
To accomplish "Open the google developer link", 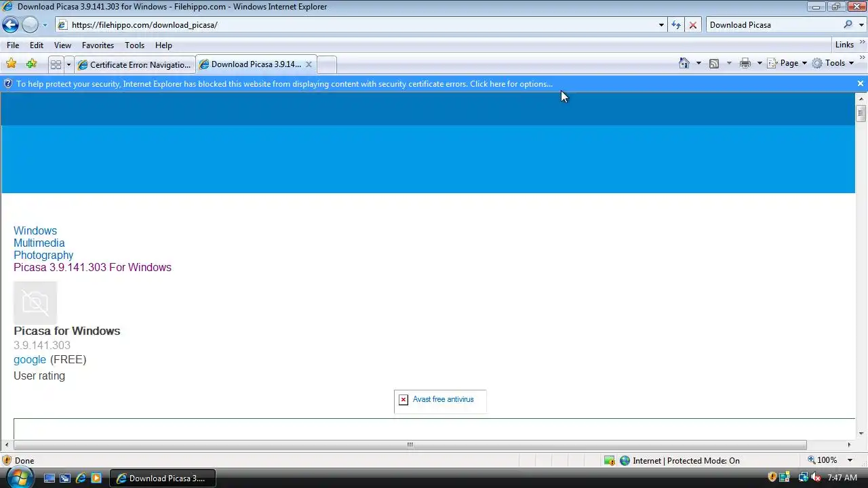I will click(x=30, y=360).
